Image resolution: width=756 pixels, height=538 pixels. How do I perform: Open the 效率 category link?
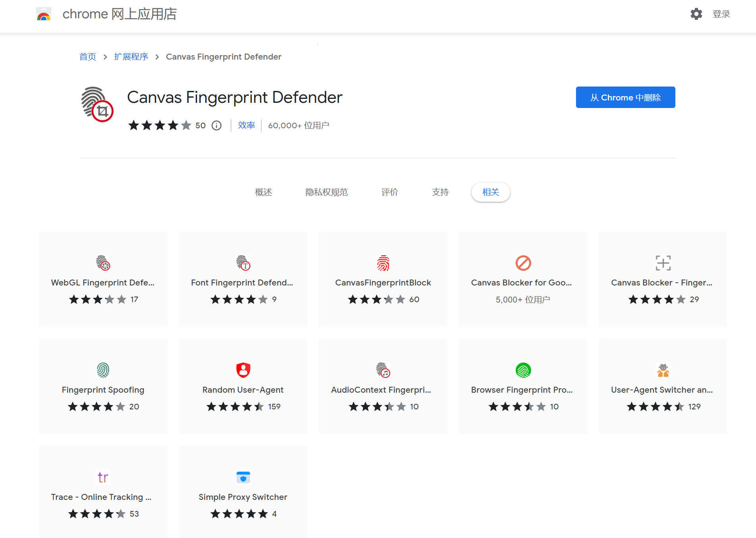pyautogui.click(x=246, y=125)
